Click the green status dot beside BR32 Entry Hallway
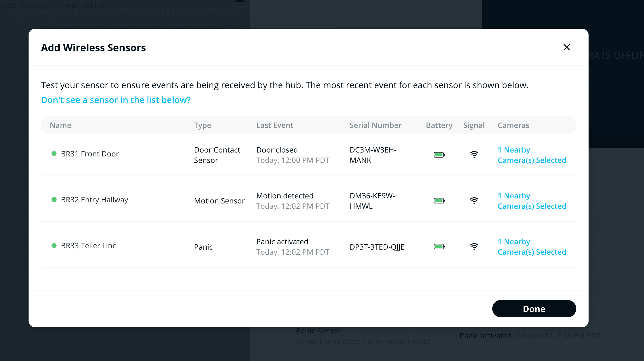This screenshot has width=644, height=361. click(54, 199)
